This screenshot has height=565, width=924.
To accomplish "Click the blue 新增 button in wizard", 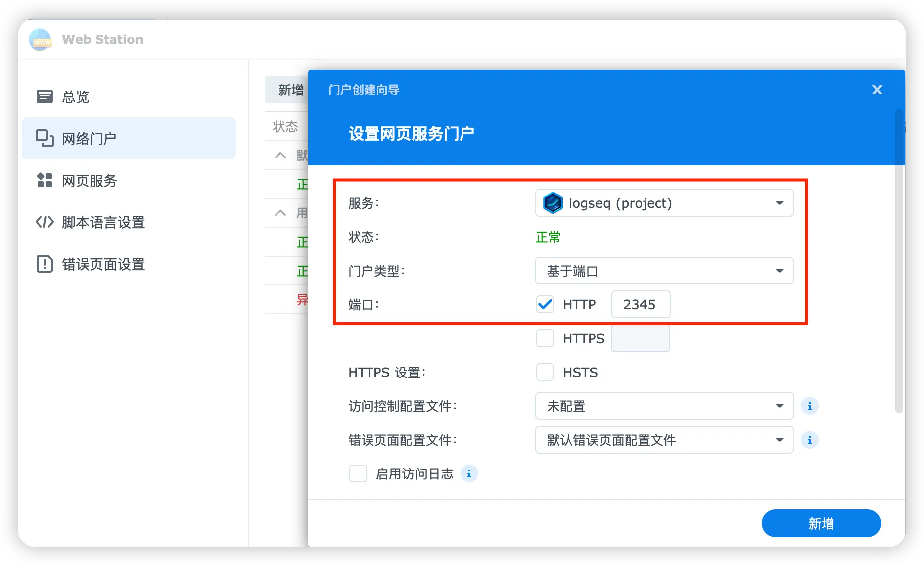I will click(x=821, y=523).
